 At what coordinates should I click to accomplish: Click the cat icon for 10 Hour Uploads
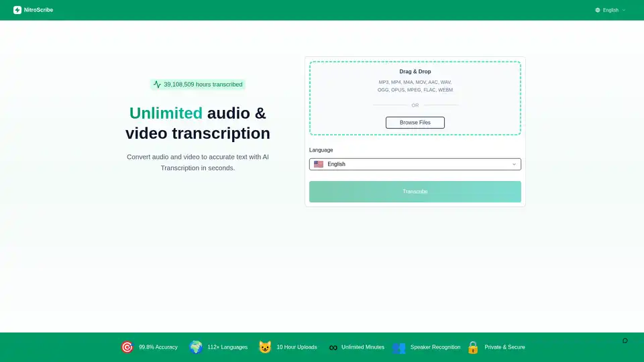pos(265,347)
